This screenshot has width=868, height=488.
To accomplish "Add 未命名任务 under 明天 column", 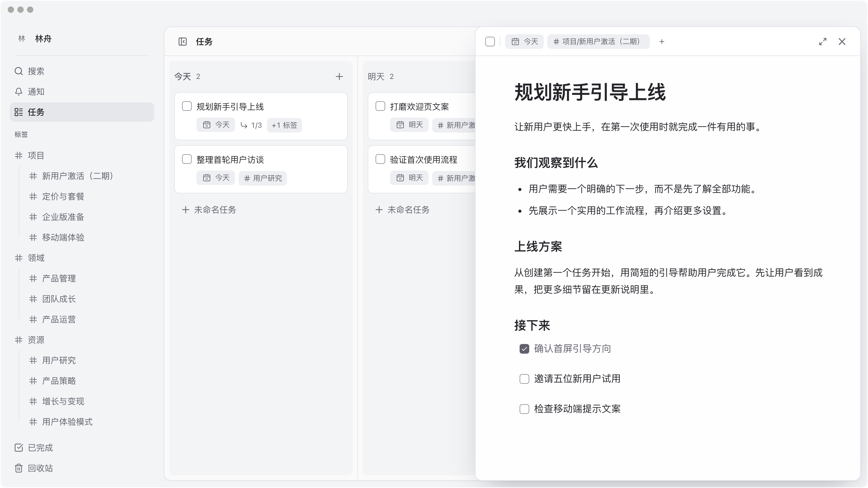I will click(x=403, y=210).
